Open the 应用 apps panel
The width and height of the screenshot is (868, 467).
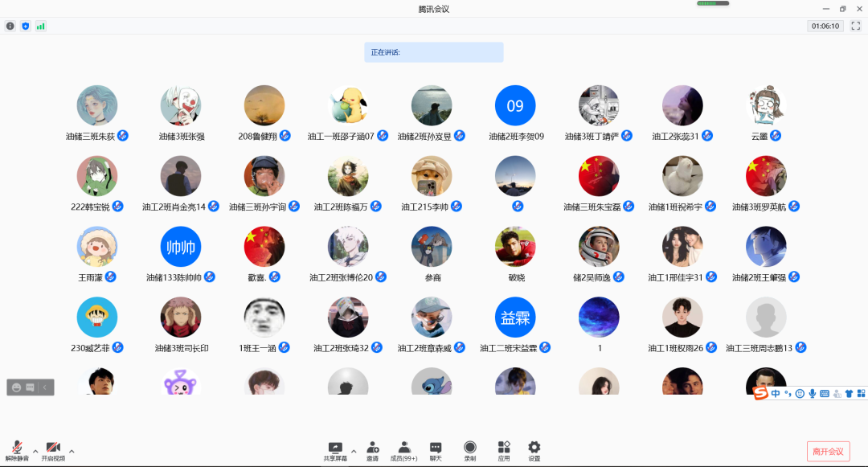point(504,450)
